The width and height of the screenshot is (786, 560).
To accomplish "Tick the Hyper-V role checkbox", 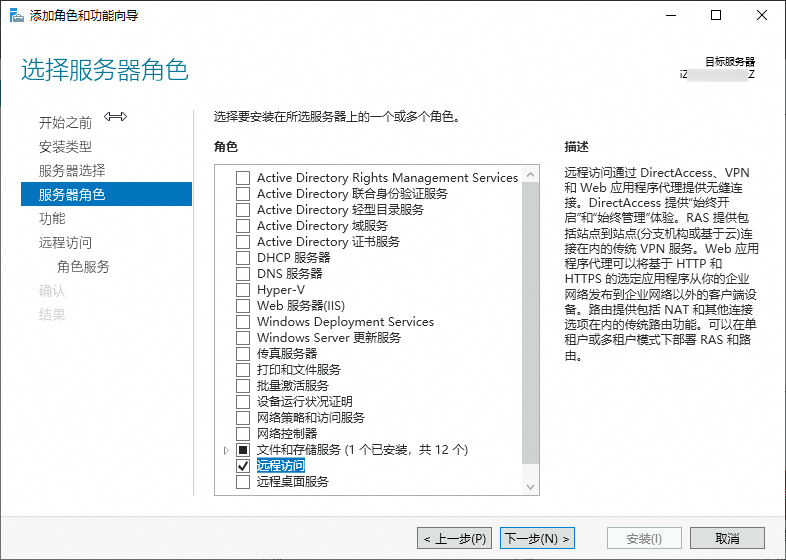I will [243, 290].
